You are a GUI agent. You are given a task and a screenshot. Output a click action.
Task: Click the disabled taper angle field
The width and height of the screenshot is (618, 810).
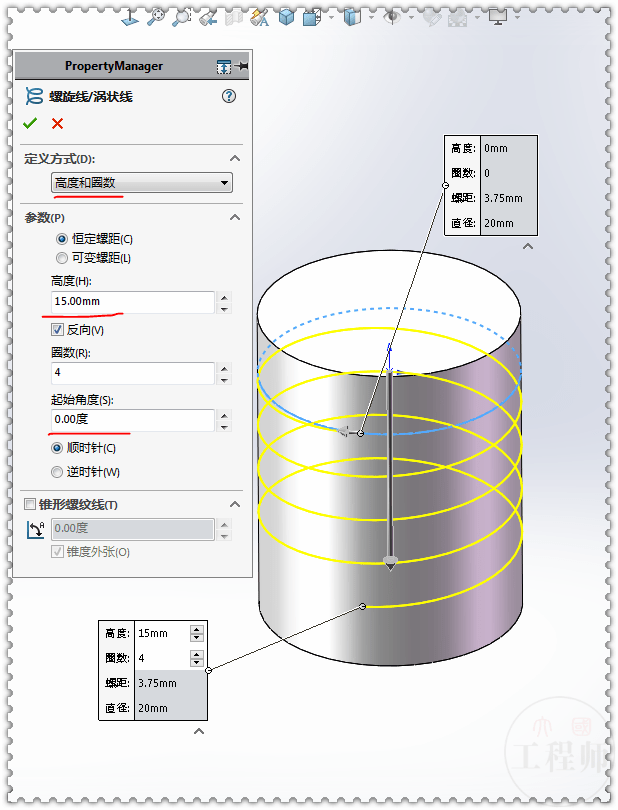pos(133,529)
